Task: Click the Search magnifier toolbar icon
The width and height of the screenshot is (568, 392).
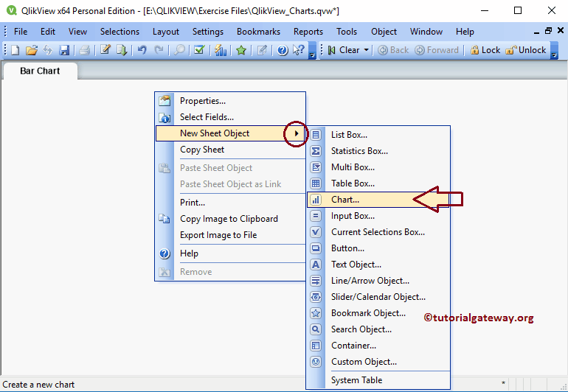Action: (179, 50)
